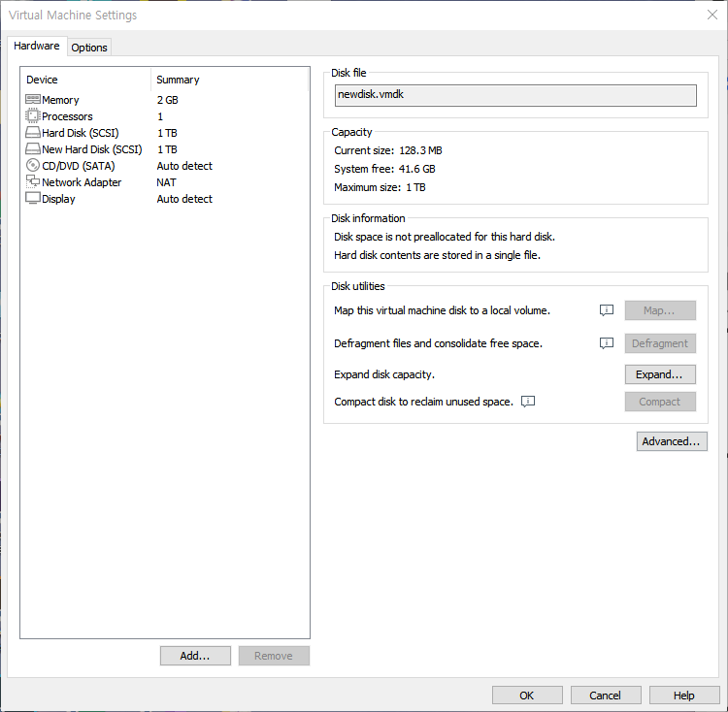
Task: Click the Map... button
Action: [660, 310]
